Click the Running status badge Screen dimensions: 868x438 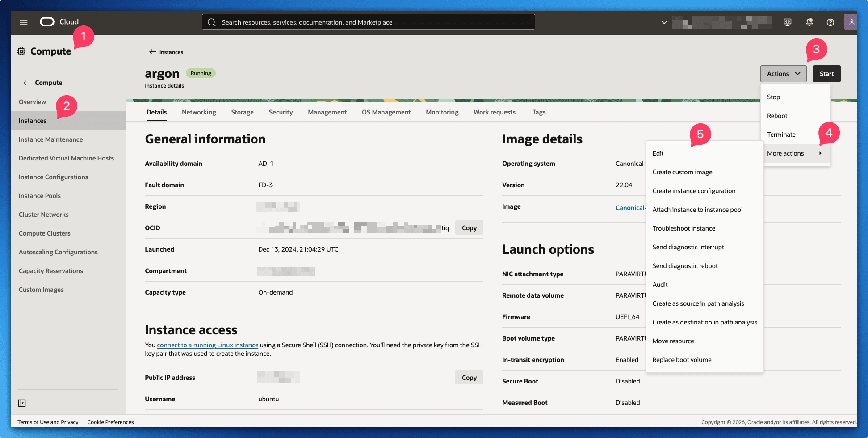tap(201, 73)
